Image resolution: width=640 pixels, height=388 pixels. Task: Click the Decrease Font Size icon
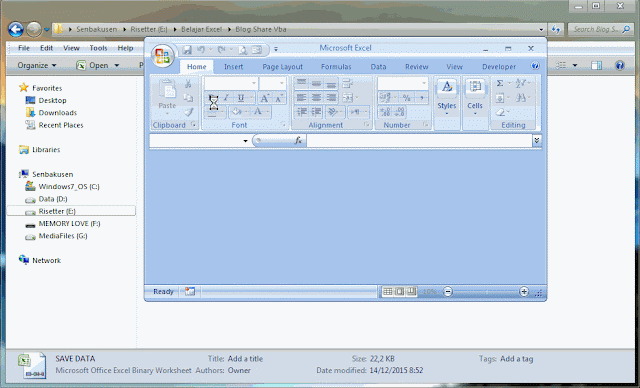(x=279, y=98)
